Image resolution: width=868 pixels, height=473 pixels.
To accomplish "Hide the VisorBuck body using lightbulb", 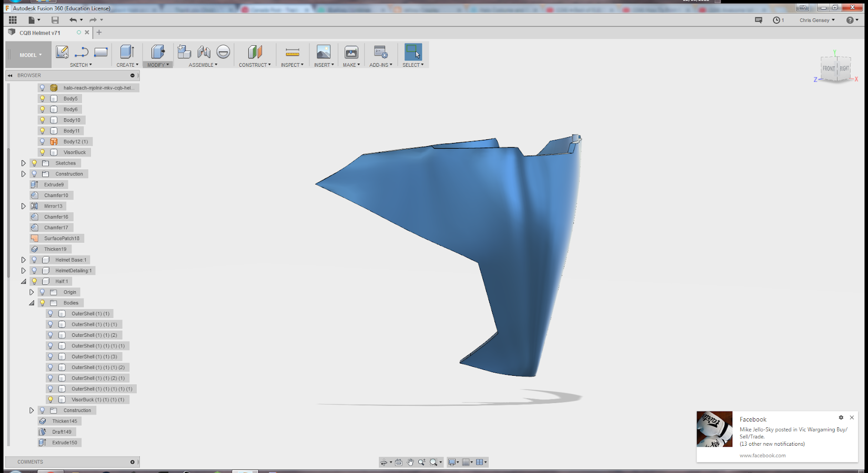I will (43, 152).
